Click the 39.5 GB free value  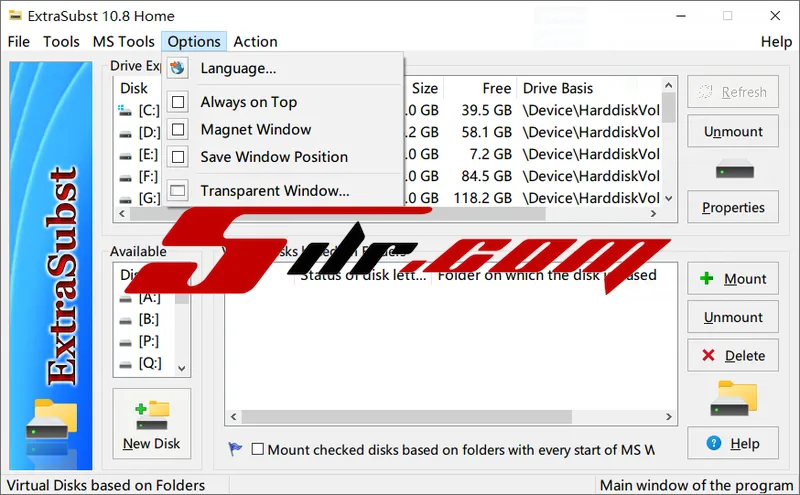[x=486, y=110]
